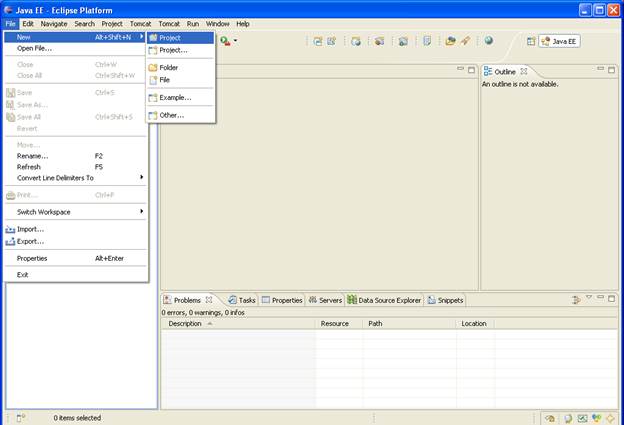Click the External Tools run icon
The height and width of the screenshot is (425, 624).
point(225,41)
